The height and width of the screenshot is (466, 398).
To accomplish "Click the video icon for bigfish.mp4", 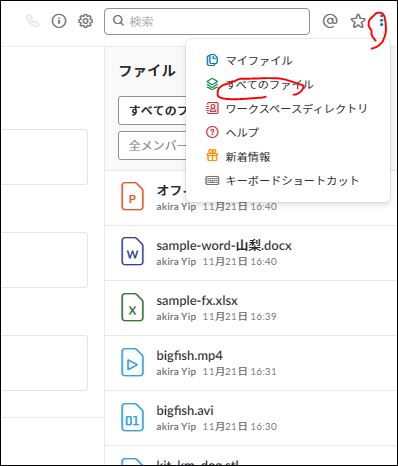I will [132, 362].
